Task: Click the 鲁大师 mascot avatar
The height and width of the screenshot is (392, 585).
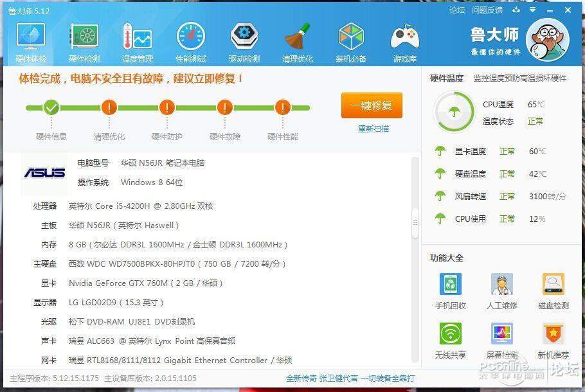Action: click(547, 40)
